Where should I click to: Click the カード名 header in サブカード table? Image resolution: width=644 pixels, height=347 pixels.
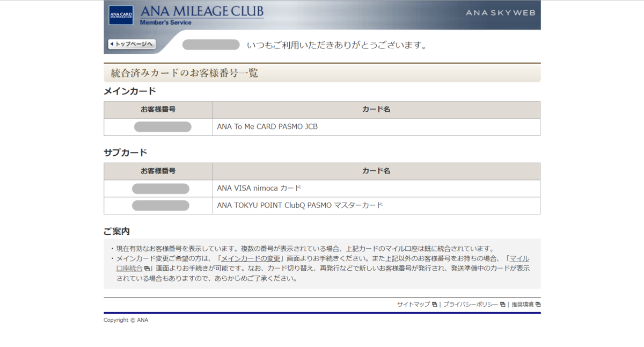(376, 171)
